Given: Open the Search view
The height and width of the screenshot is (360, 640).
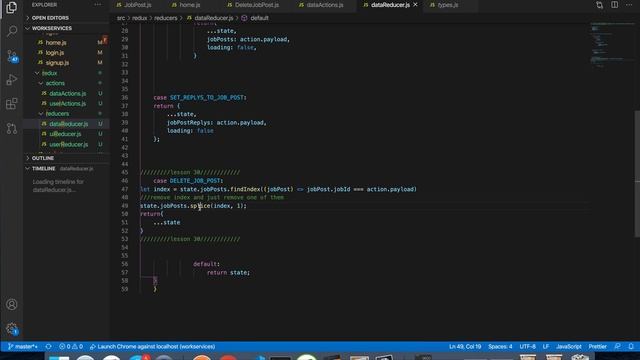Looking at the screenshot, I should (11, 31).
